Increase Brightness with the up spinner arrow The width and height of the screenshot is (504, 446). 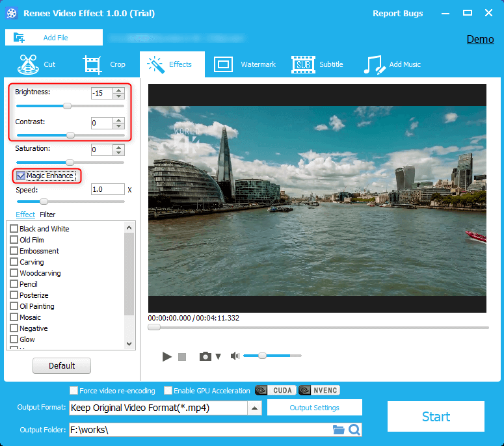click(118, 90)
